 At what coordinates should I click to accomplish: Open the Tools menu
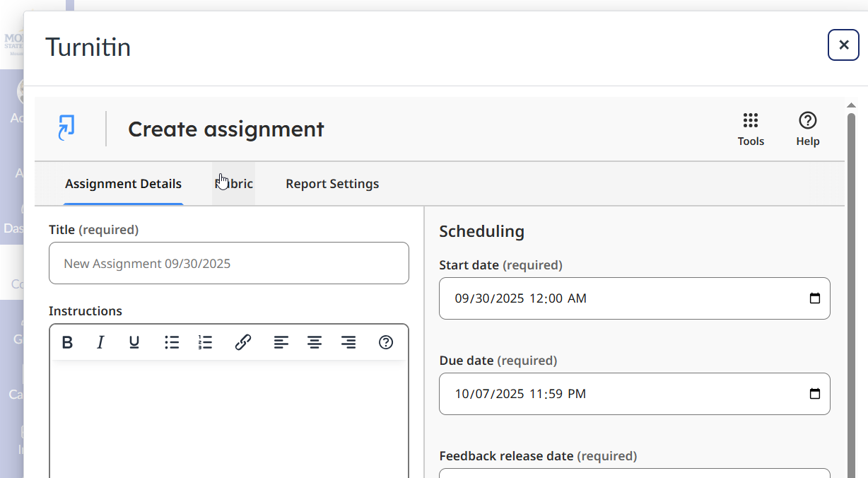(751, 127)
